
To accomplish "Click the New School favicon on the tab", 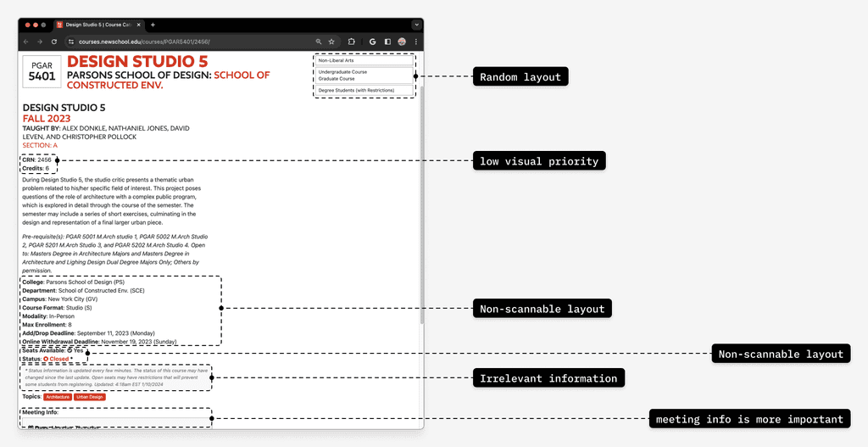I will tap(60, 25).
